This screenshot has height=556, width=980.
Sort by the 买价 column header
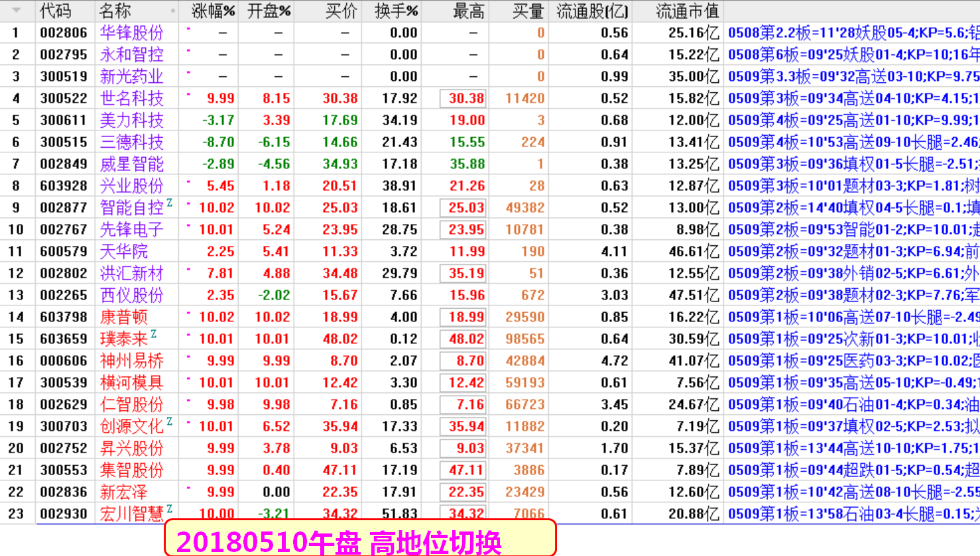click(341, 11)
